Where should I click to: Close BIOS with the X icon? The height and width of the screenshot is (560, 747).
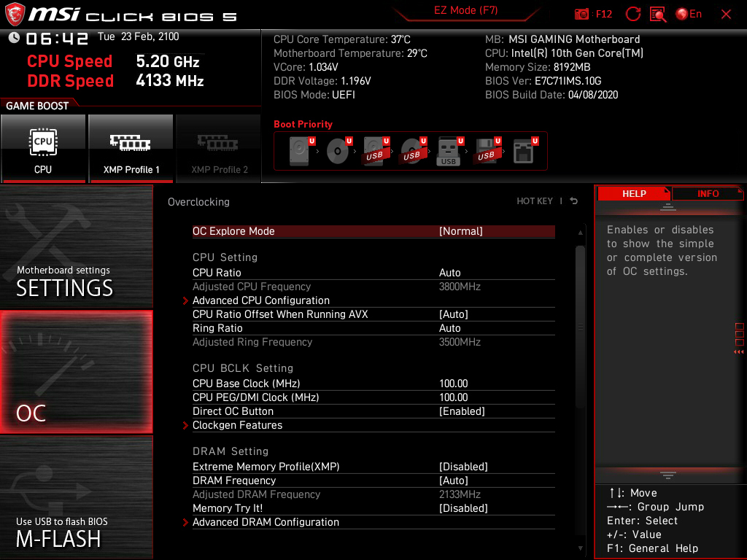coord(726,15)
